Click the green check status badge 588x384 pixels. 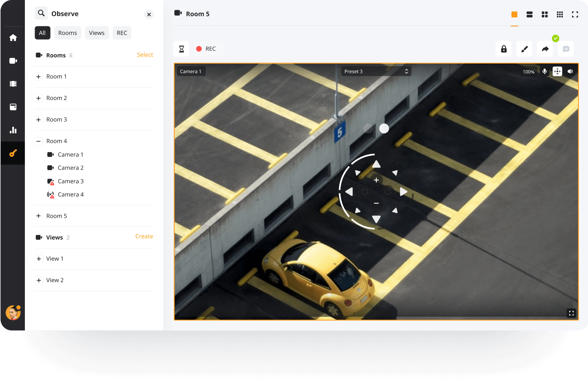(555, 38)
